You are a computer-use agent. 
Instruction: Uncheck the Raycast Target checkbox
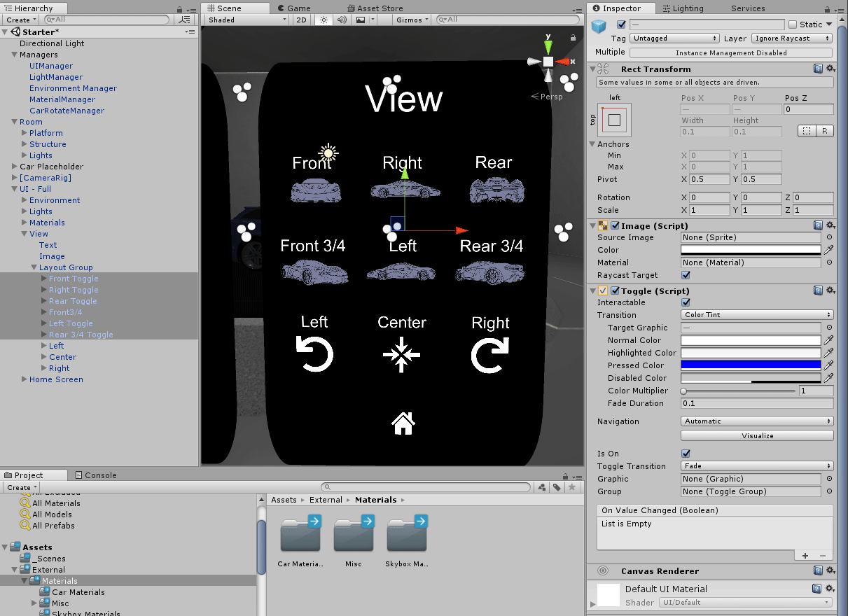click(686, 275)
